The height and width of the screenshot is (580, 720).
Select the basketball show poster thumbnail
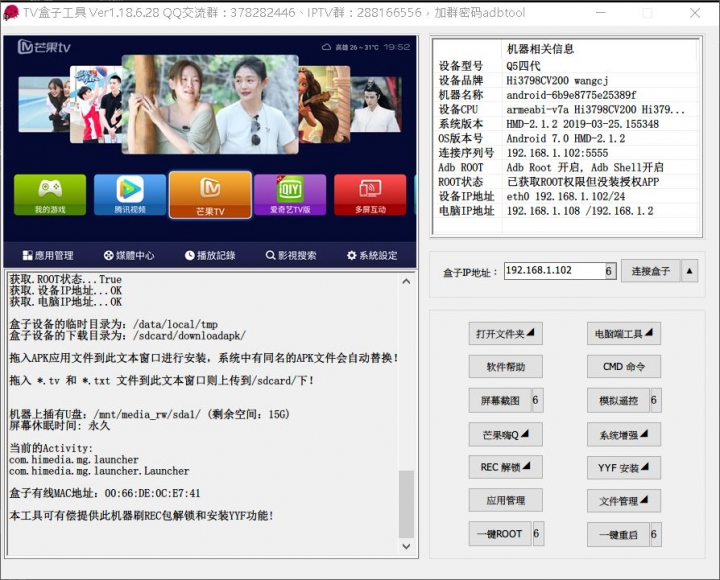point(96,104)
